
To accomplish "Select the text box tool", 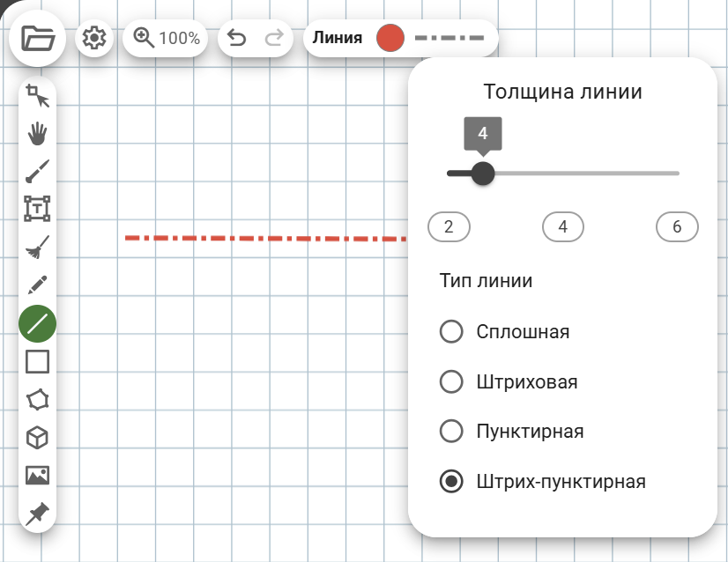I will coord(37,209).
